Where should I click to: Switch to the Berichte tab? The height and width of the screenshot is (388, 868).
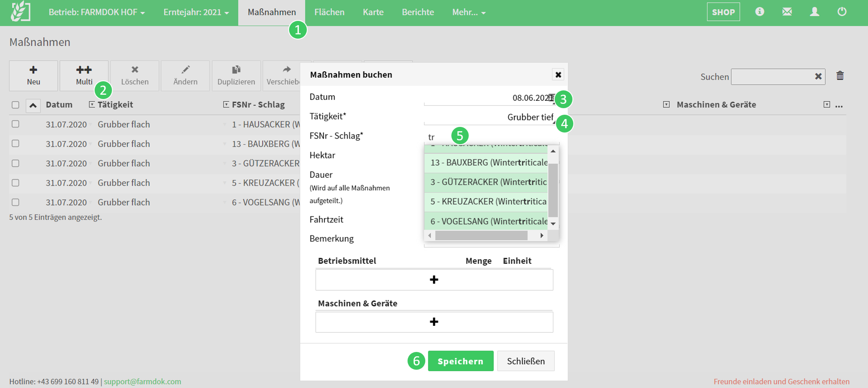coord(418,12)
